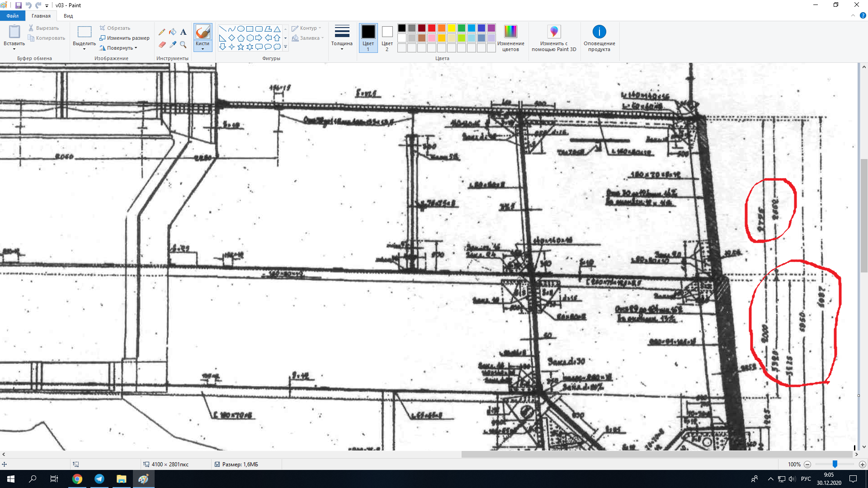The width and height of the screenshot is (868, 488).
Task: Select the Magnifier tool
Action: point(183,44)
